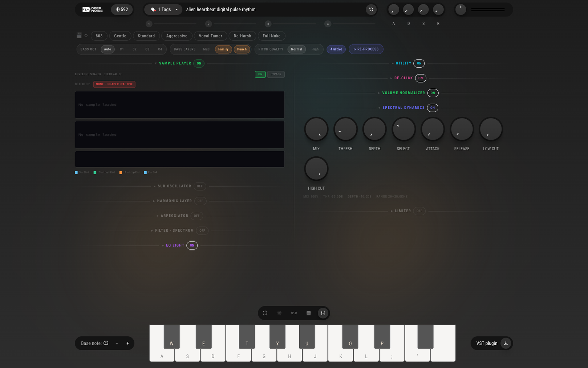
Task: Select the 808 preset
Action: (x=99, y=36)
